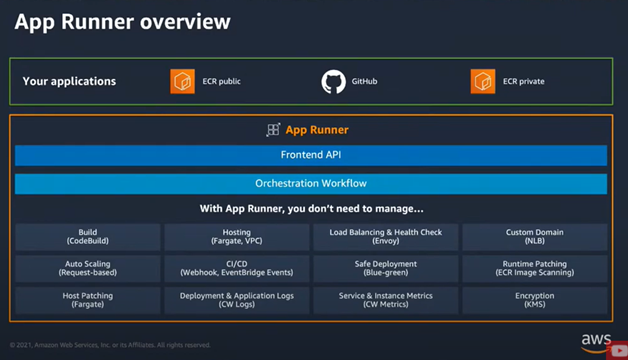Select the Orchestration Workflow bar
Image resolution: width=628 pixels, height=360 pixels.
311,184
